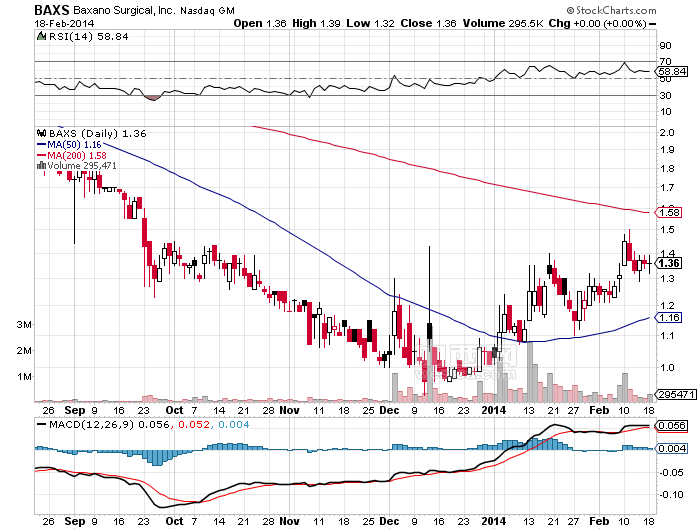Click the MACD(12,26,9) legend text
Viewport: 700px width, 530px height.
(92, 424)
